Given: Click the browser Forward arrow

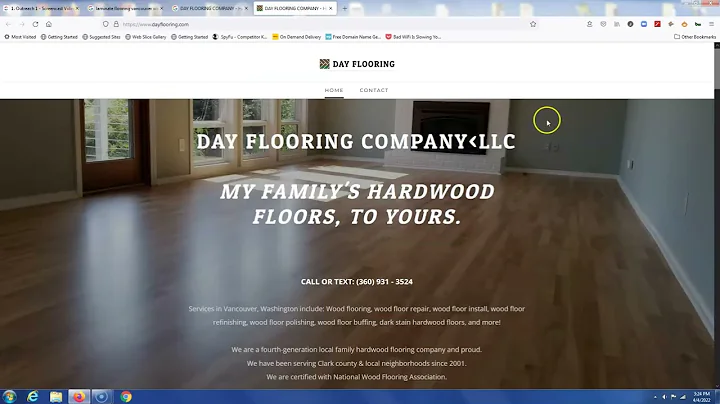Looking at the screenshot, I should click(x=22, y=24).
